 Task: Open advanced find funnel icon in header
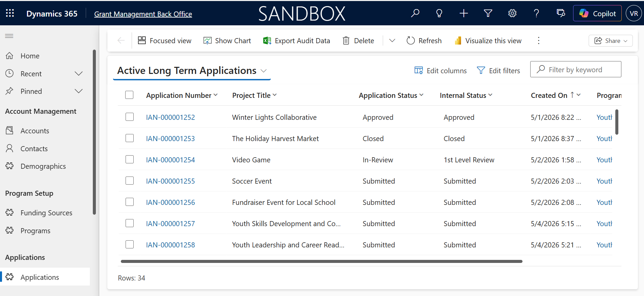pos(488,13)
